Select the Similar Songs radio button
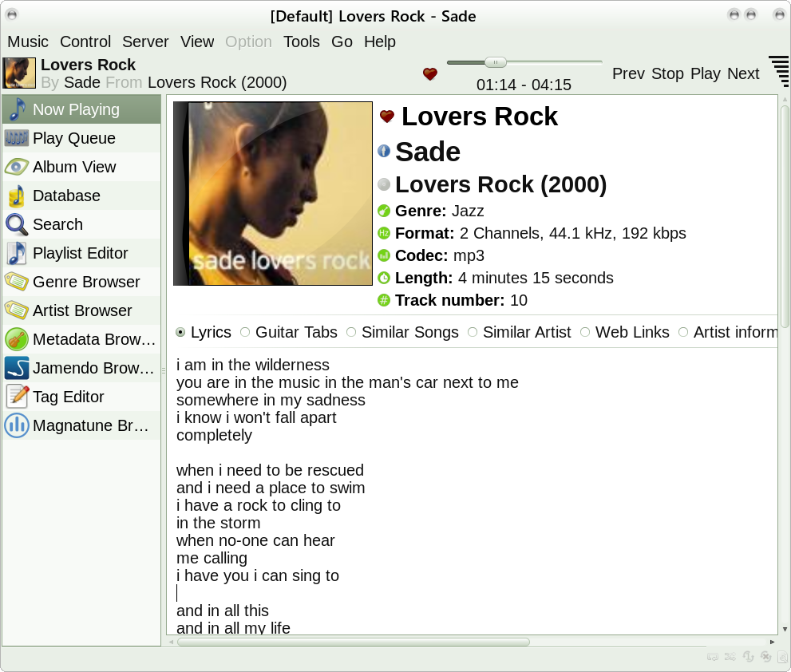This screenshot has height=672, width=791. (351, 332)
